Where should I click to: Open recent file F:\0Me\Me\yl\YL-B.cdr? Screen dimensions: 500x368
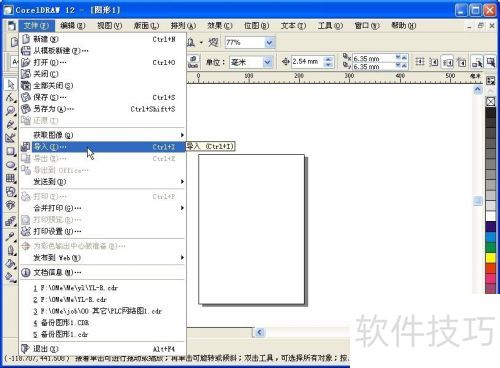103,288
